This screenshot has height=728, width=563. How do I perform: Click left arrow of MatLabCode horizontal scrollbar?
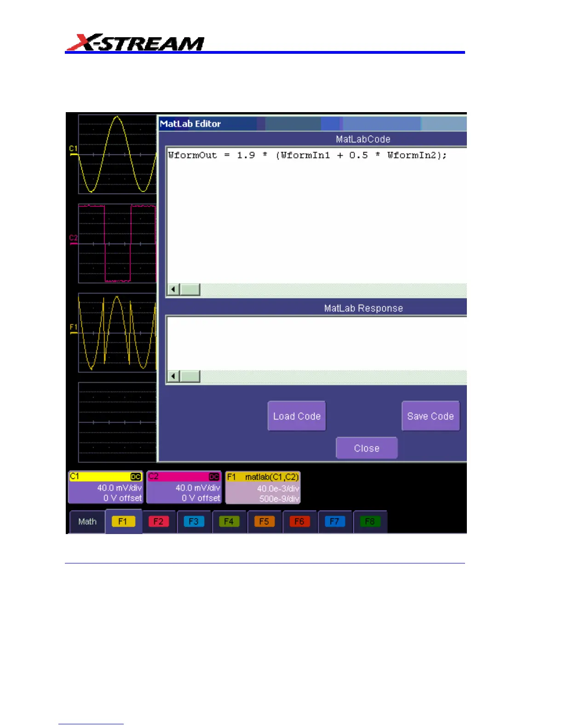(x=173, y=290)
